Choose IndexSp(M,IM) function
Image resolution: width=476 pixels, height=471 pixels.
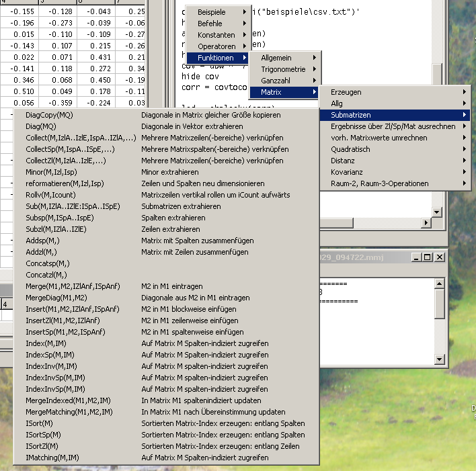tap(166, 355)
